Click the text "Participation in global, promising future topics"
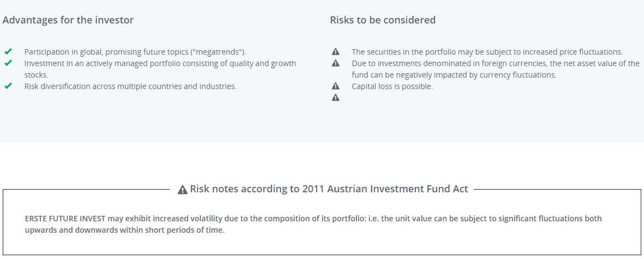The image size is (644, 259). pyautogui.click(x=135, y=52)
